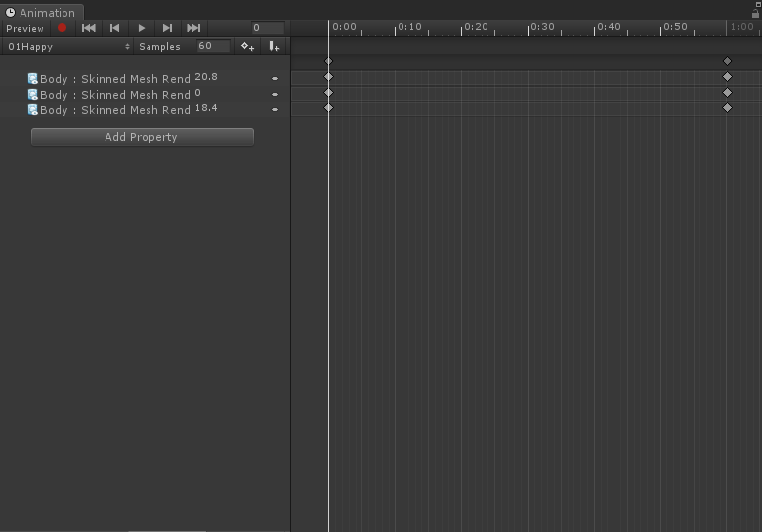Select the Body property row with value 18.4

click(145, 109)
